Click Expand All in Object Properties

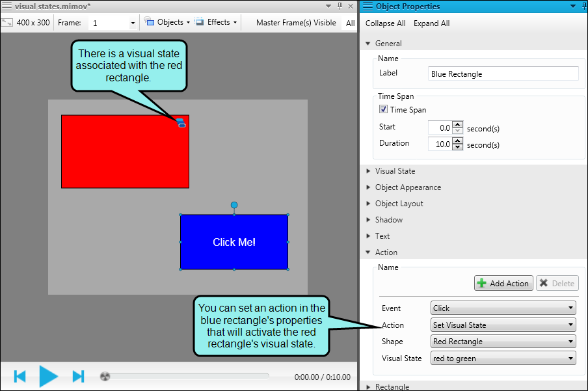(x=432, y=23)
